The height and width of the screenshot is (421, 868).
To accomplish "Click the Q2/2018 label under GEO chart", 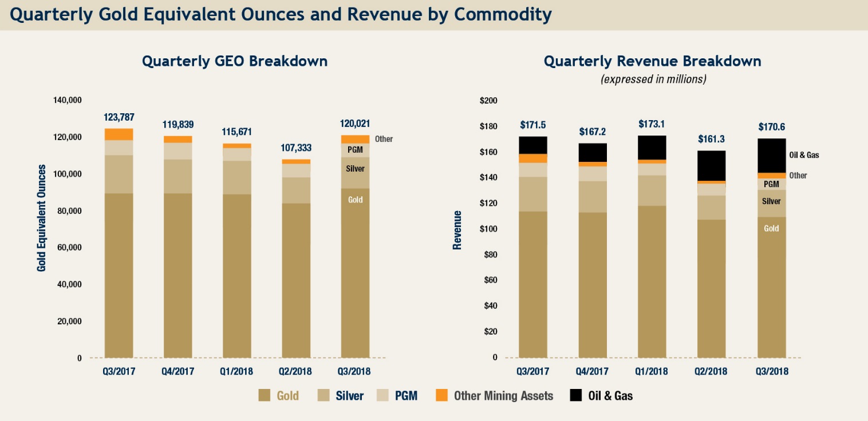I will 296,371.
